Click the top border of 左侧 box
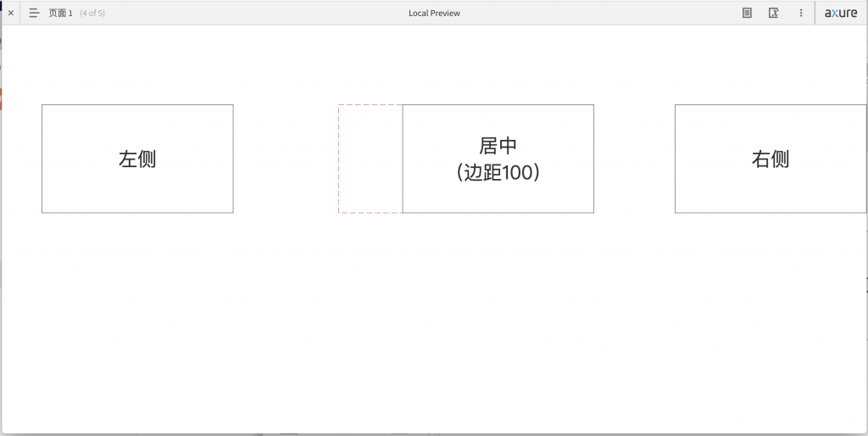Image resolution: width=868 pixels, height=436 pixels. 137,105
